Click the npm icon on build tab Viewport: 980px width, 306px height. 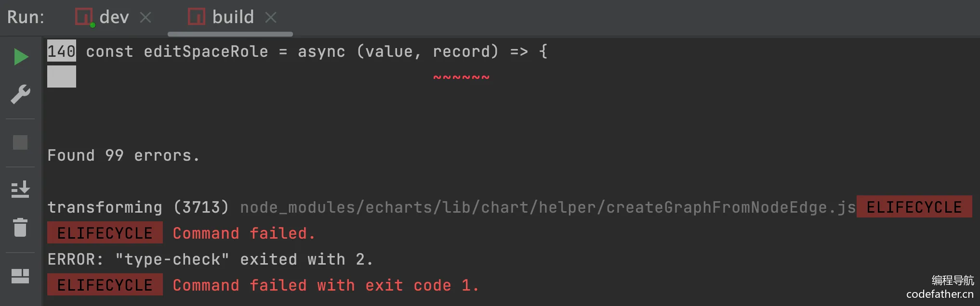click(196, 17)
